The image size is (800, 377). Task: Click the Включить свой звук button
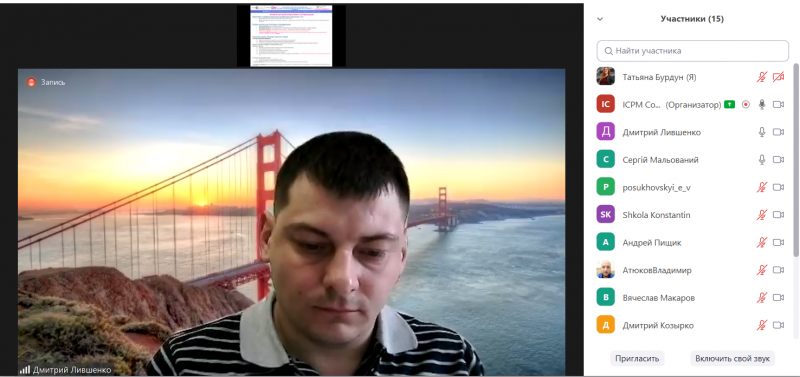(733, 359)
